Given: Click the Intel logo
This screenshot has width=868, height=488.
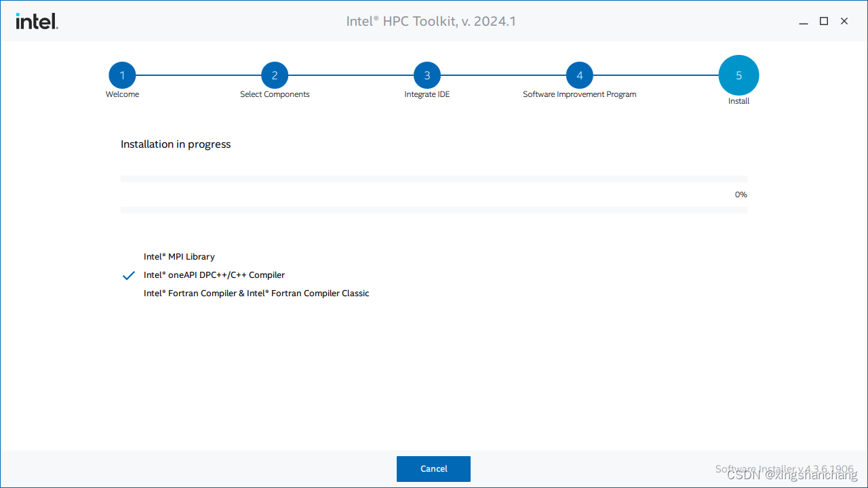Looking at the screenshot, I should pyautogui.click(x=37, y=22).
